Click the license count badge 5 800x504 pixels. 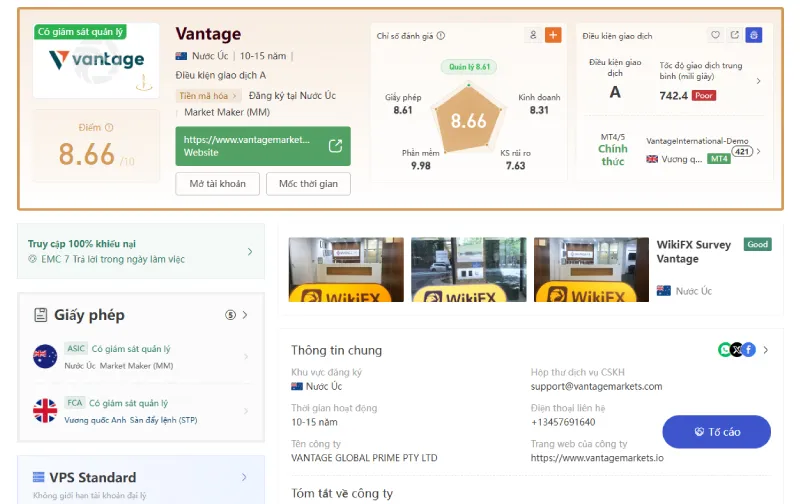[231, 315]
